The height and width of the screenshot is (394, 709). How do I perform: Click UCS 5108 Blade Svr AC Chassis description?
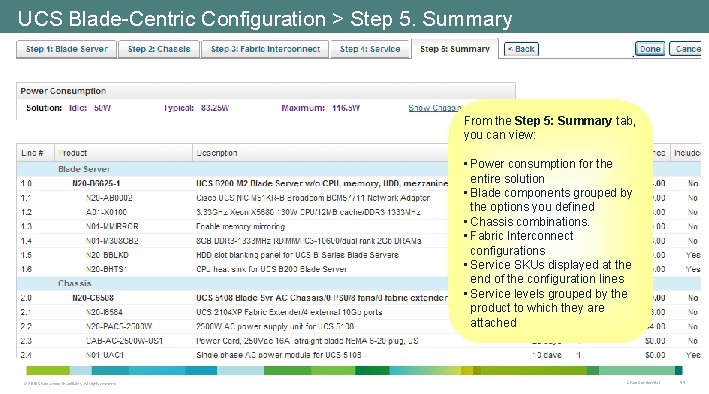pyautogui.click(x=321, y=298)
